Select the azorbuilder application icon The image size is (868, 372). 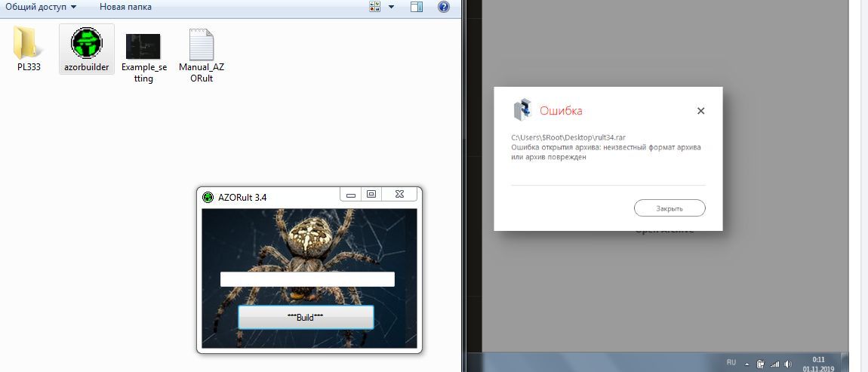(86, 43)
